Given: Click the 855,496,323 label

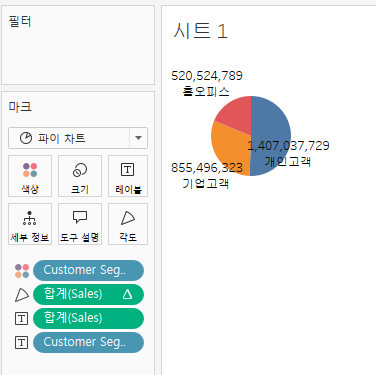Looking at the screenshot, I should coord(207,168).
